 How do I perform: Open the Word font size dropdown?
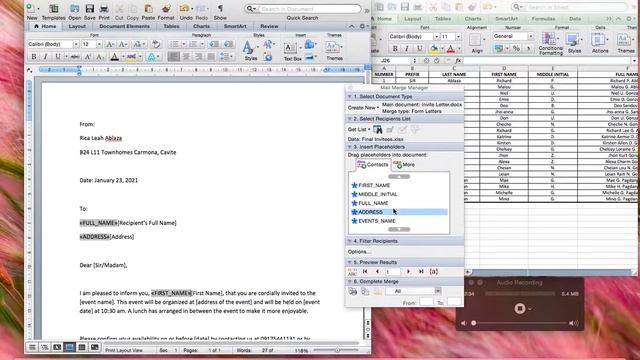pos(99,44)
